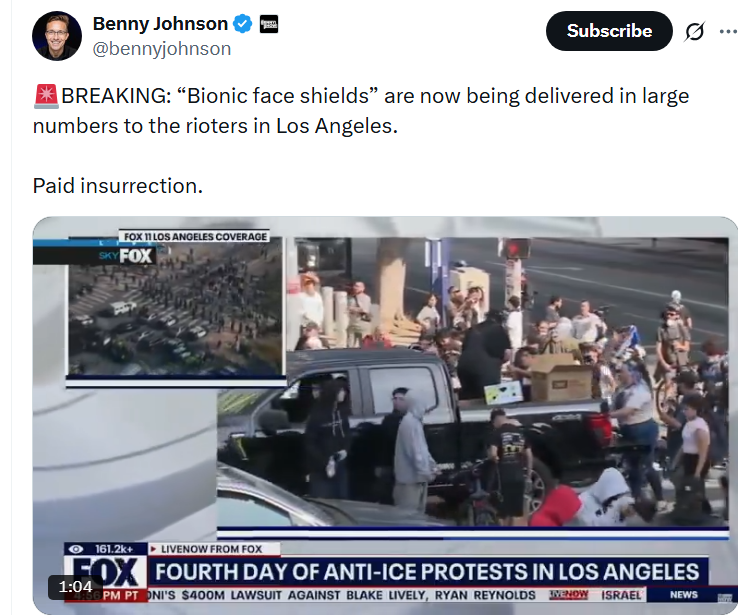This screenshot has width=738, height=615.
Task: Click the tweet text about bionic face shields
Action: click(361, 111)
